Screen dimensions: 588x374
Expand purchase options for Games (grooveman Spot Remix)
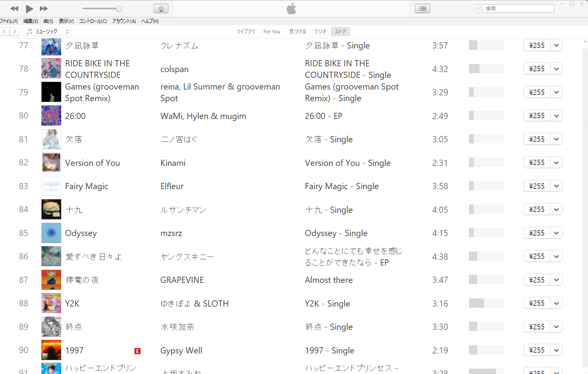pos(557,92)
